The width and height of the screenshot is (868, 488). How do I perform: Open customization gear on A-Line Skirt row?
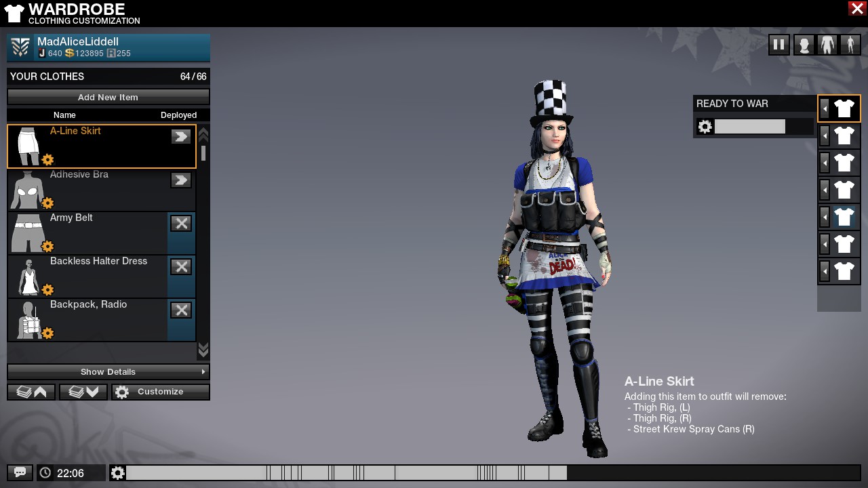tap(47, 160)
